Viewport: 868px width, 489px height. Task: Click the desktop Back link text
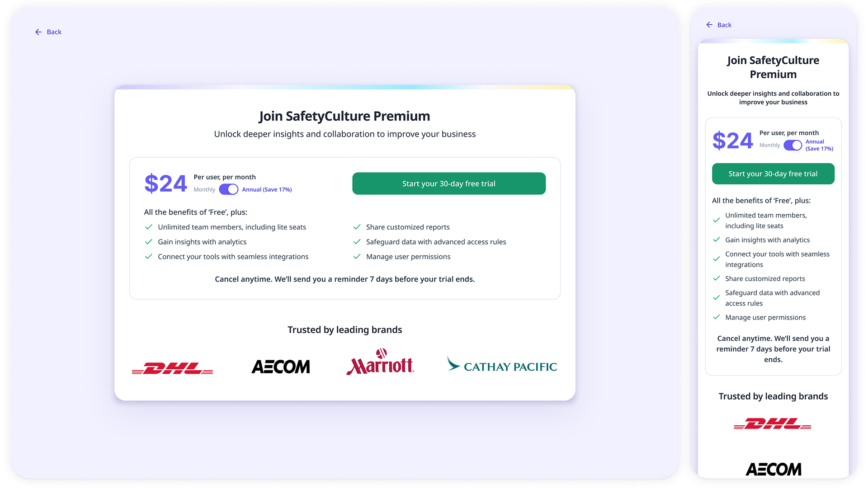(54, 32)
